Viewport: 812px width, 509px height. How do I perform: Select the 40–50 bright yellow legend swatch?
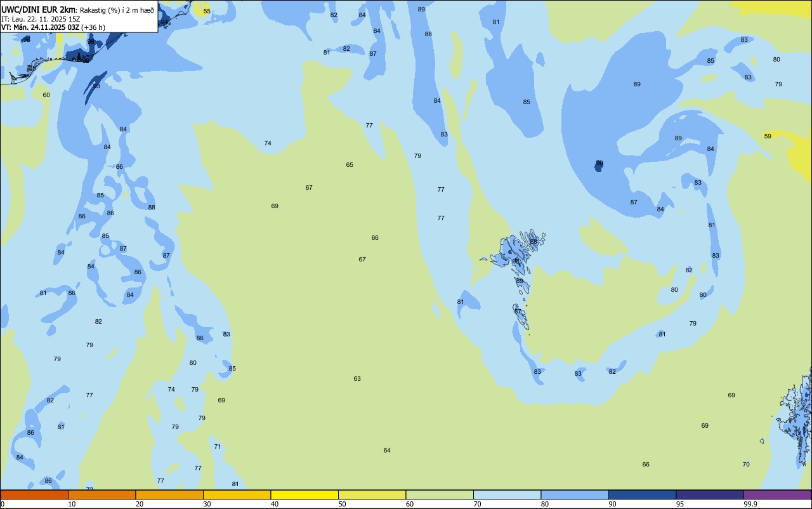tap(304, 494)
